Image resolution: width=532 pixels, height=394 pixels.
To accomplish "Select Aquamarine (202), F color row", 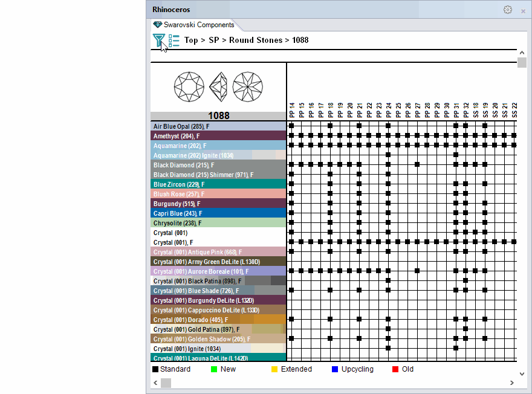I will pyautogui.click(x=218, y=146).
